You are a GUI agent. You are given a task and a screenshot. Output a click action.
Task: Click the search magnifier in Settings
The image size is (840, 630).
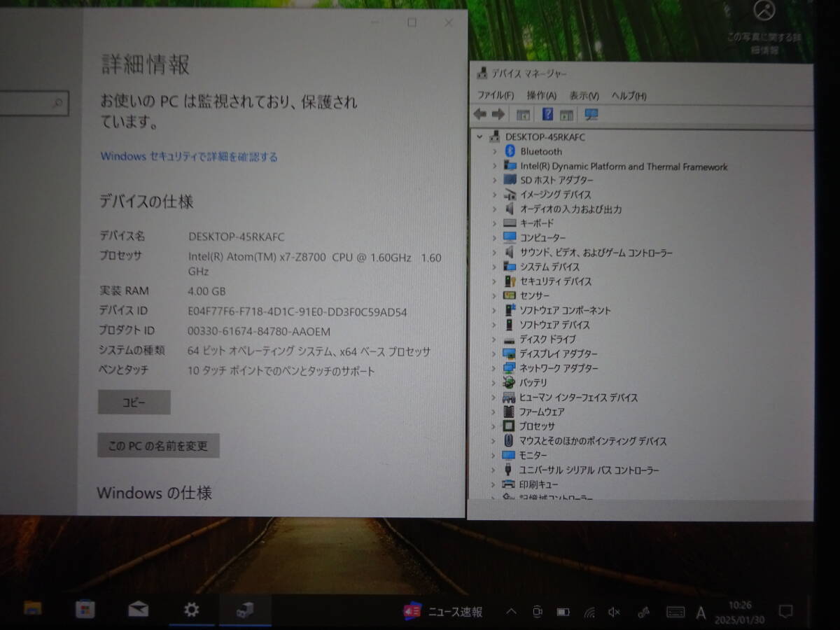(58, 104)
